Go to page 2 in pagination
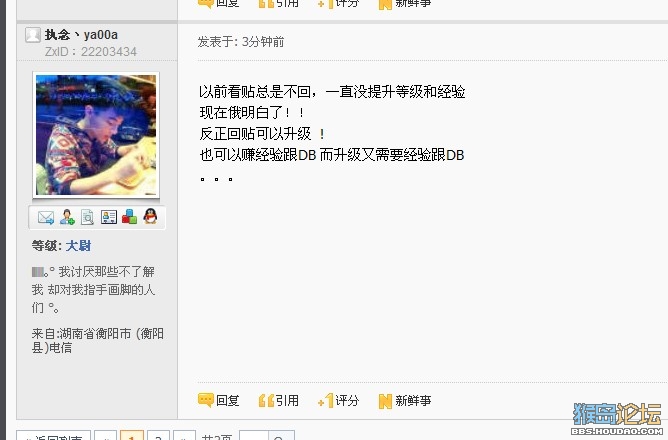This screenshot has width=668, height=440. pyautogui.click(x=158, y=436)
